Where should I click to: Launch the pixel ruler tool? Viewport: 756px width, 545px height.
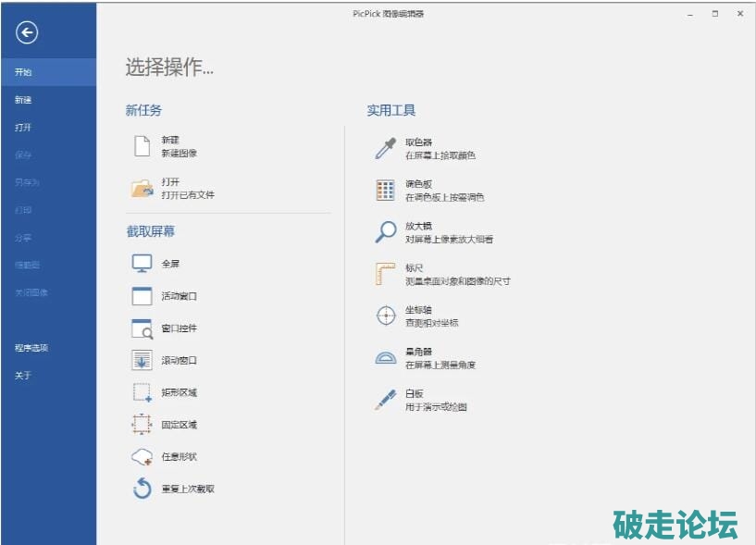[385, 274]
